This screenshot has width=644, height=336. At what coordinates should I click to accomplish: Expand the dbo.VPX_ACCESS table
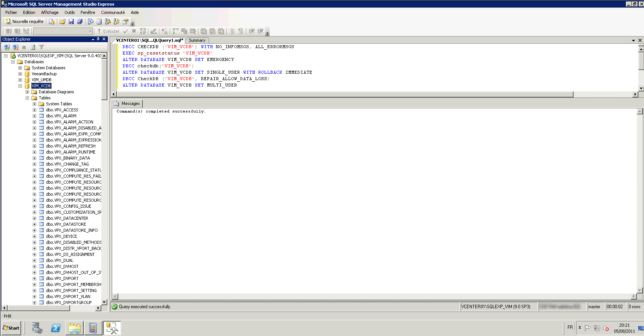(x=34, y=110)
